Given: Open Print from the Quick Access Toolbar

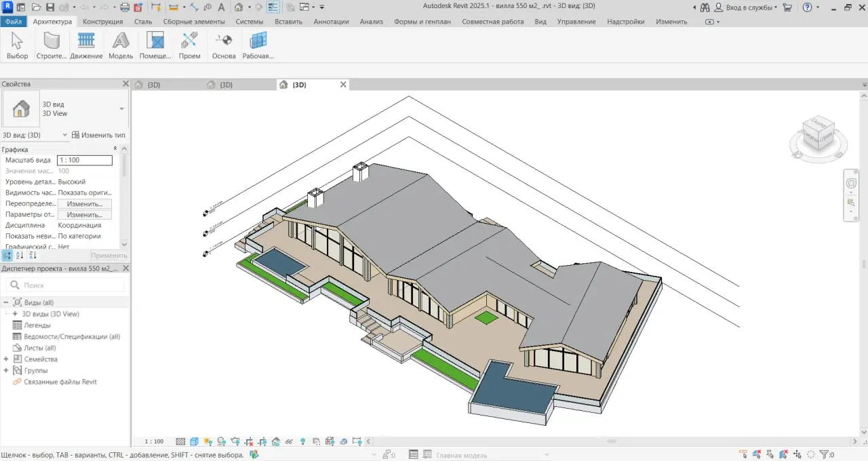Looking at the screenshot, I should pyautogui.click(x=123, y=7).
